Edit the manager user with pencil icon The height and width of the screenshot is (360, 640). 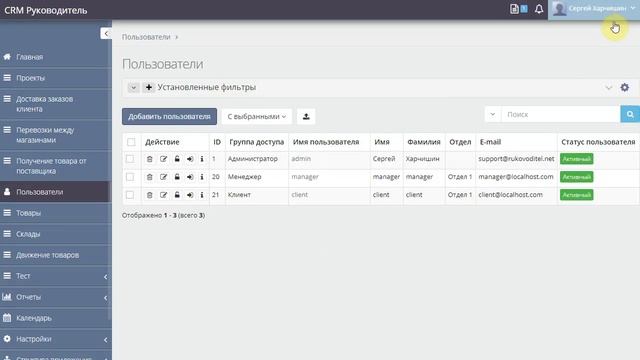(x=163, y=177)
